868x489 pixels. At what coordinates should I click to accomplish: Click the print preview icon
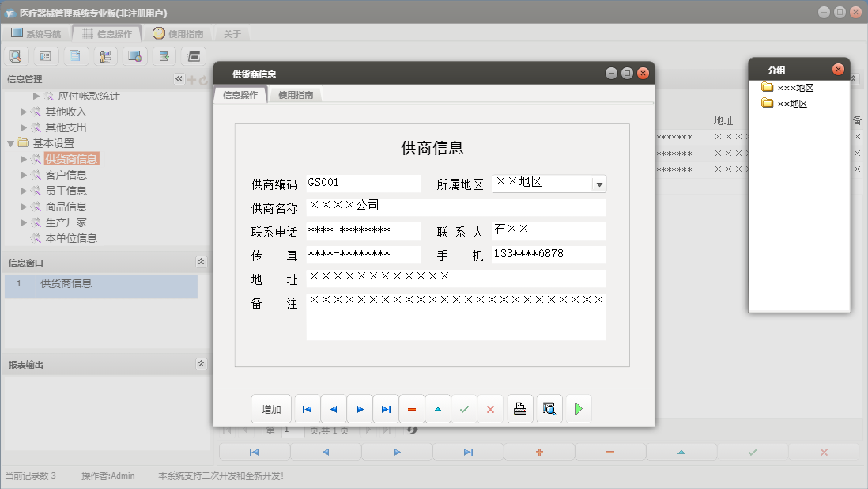(x=549, y=408)
